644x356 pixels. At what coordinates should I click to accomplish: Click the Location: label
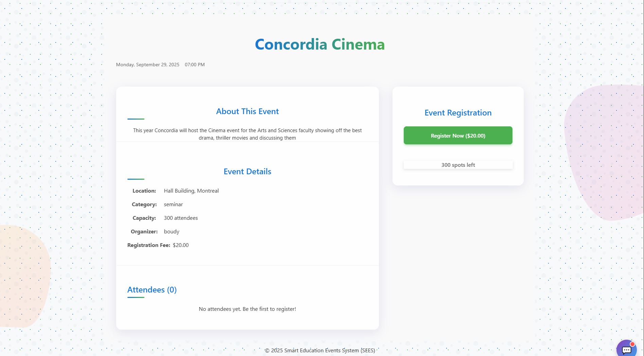(x=144, y=191)
